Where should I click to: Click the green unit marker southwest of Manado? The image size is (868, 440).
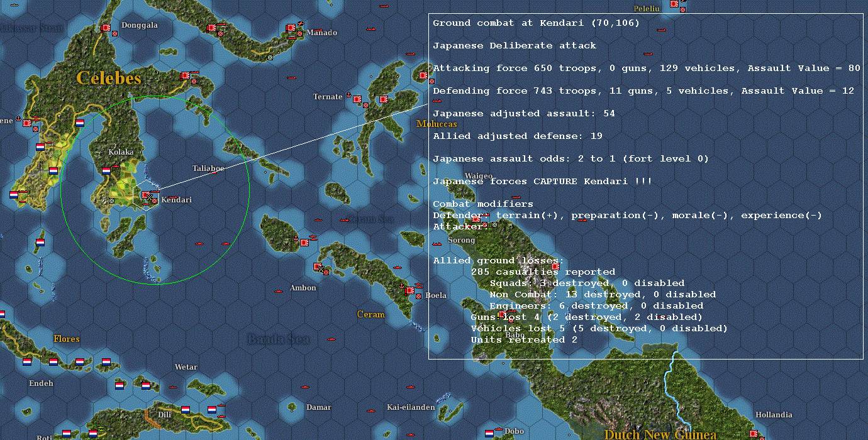(270, 57)
